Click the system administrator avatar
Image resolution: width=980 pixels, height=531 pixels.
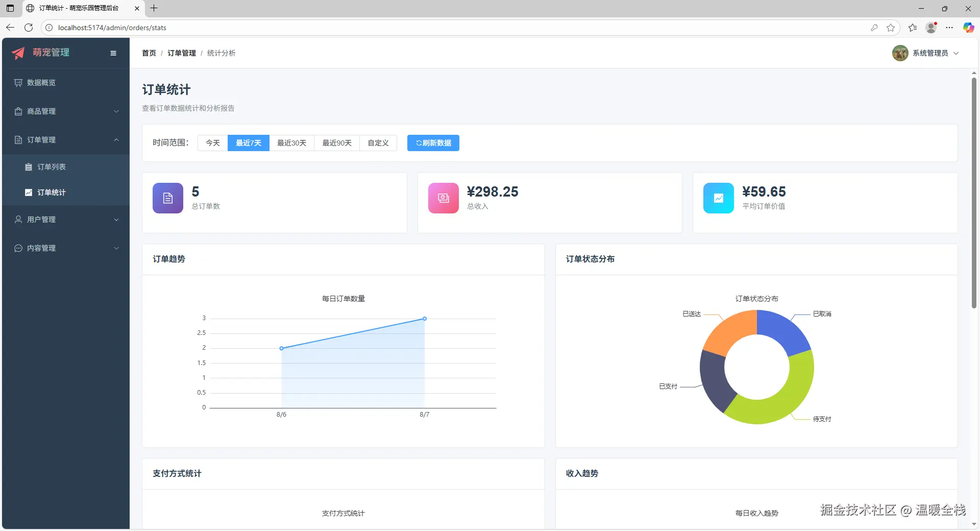tap(900, 53)
